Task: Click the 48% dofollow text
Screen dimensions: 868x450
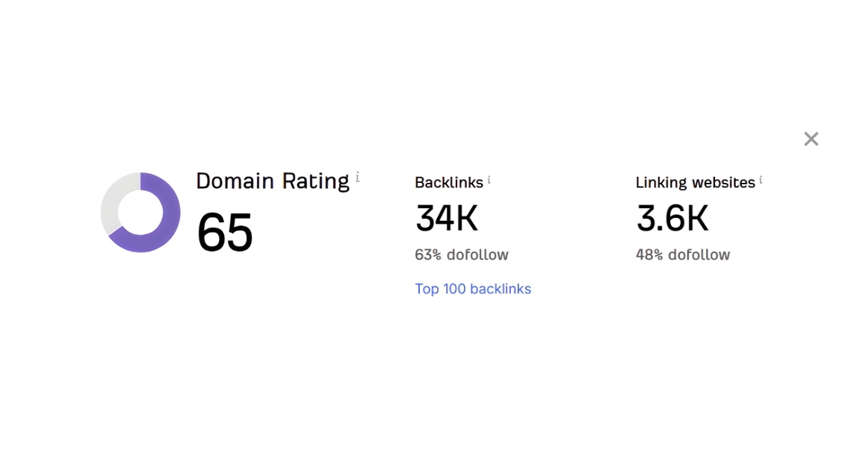Action: [683, 254]
